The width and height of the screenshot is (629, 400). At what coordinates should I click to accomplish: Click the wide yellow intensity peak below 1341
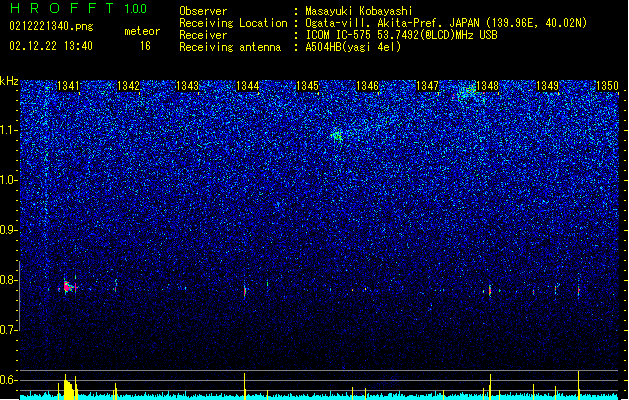[x=69, y=388]
